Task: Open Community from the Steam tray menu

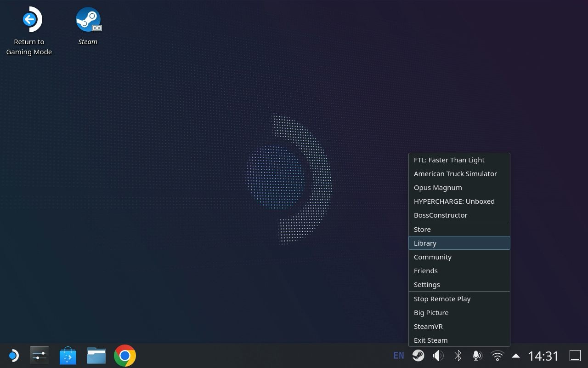Action: point(459,257)
